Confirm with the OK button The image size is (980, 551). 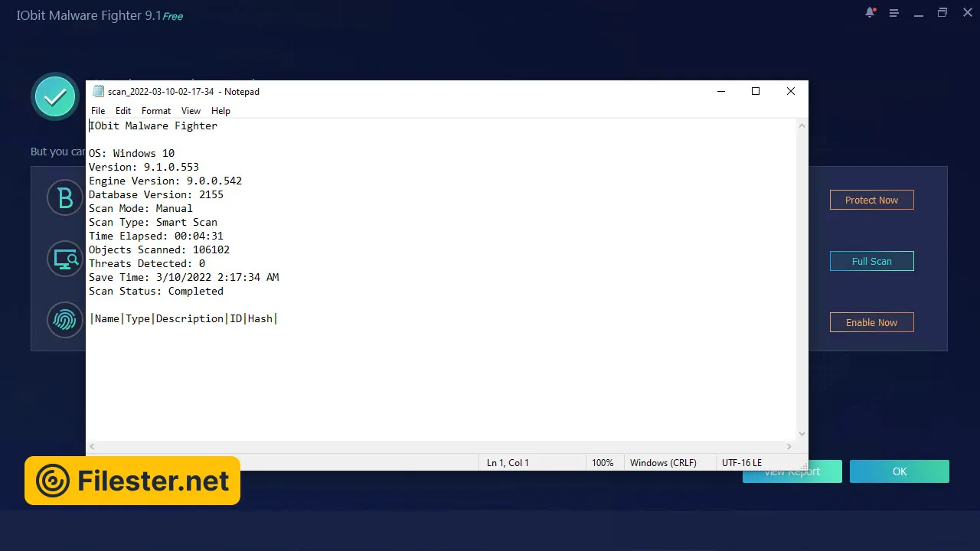click(x=899, y=471)
